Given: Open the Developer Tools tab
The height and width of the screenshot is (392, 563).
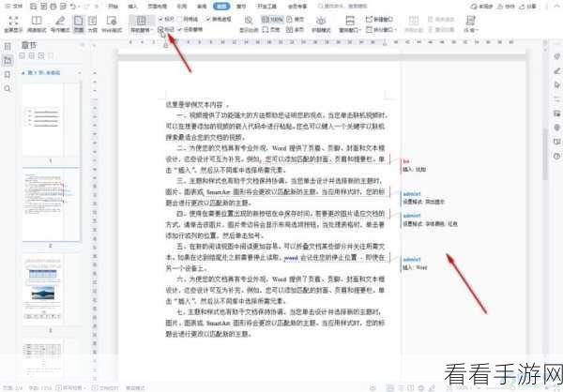Looking at the screenshot, I should 266,7.
